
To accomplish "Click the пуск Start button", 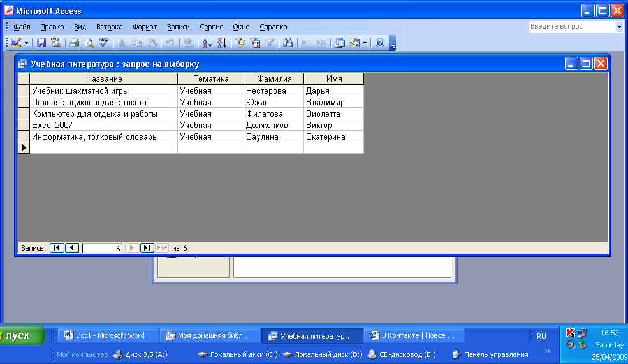I will coord(21,335).
